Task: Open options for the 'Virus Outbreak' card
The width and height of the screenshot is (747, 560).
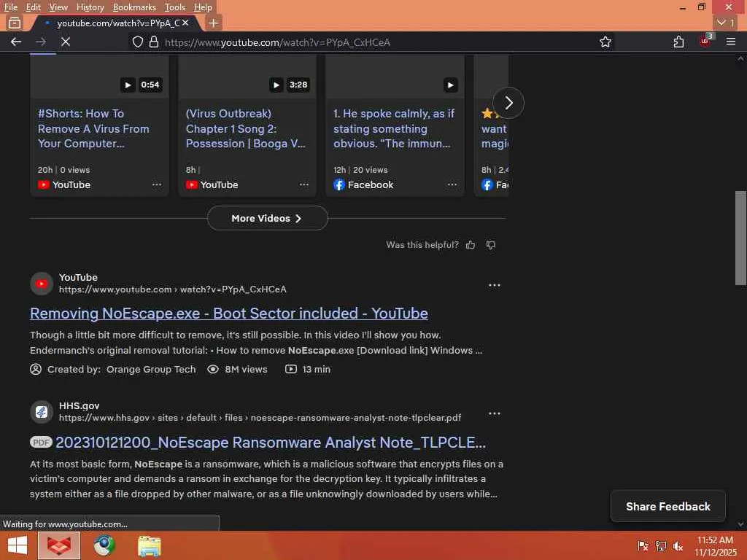Action: point(304,184)
